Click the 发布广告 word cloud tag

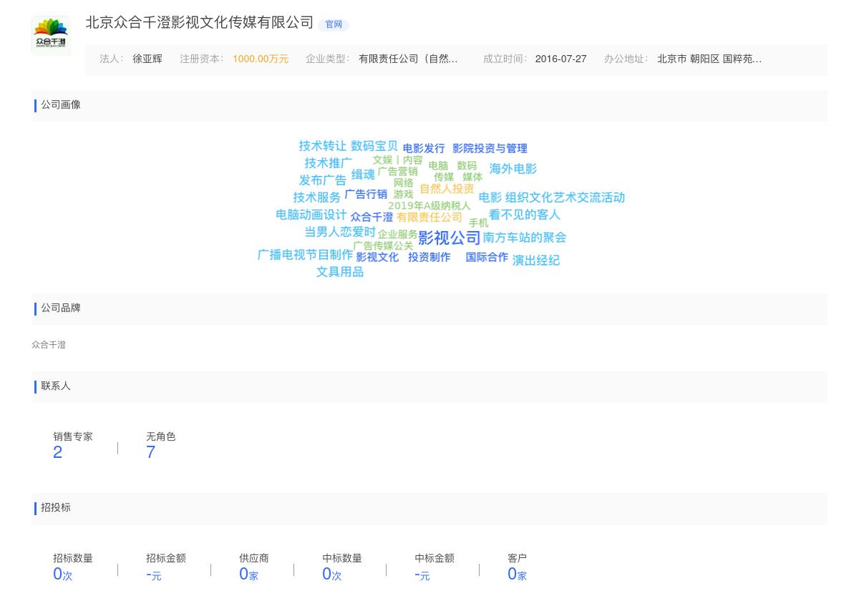(x=322, y=180)
